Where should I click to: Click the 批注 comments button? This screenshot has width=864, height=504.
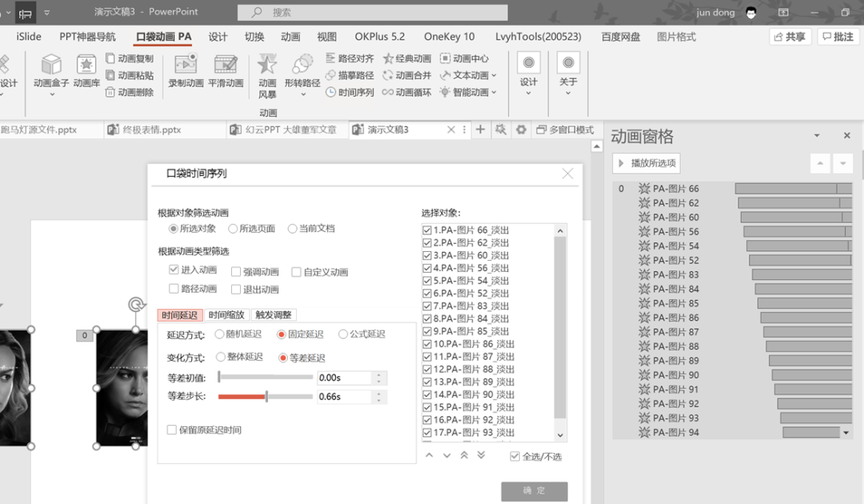838,37
